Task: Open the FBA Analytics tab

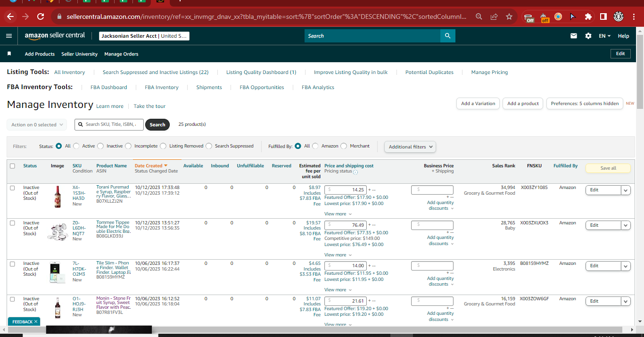Action: 318,87
